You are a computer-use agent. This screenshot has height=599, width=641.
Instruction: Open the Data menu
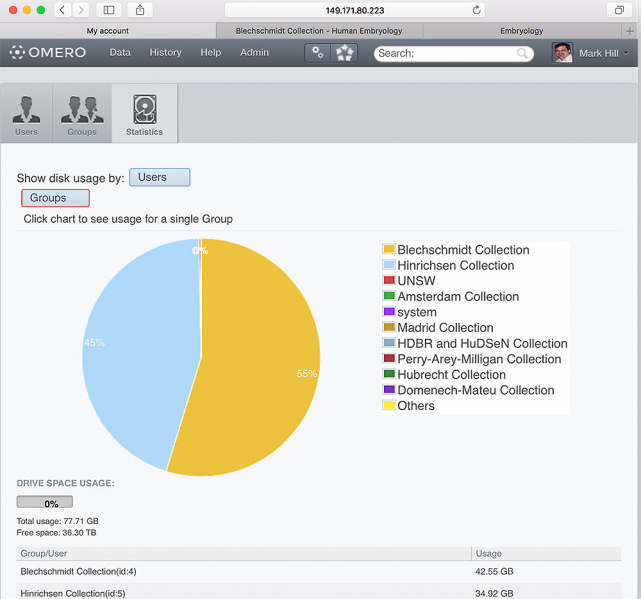tap(120, 53)
